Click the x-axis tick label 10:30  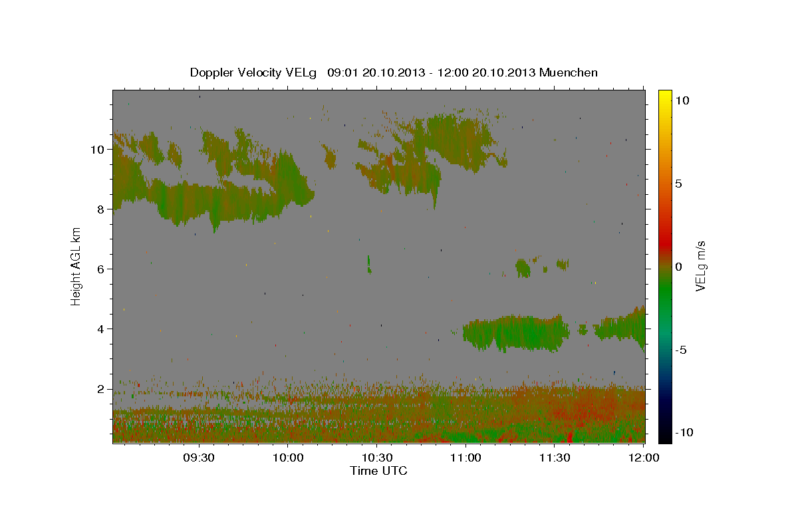tap(377, 458)
